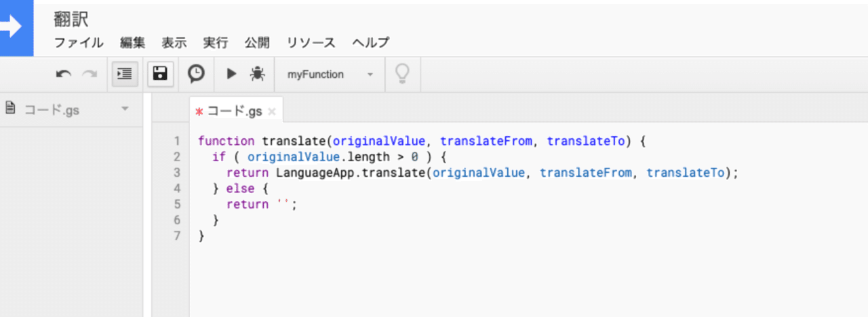
Task: Open the 公開 menu
Action: (257, 43)
